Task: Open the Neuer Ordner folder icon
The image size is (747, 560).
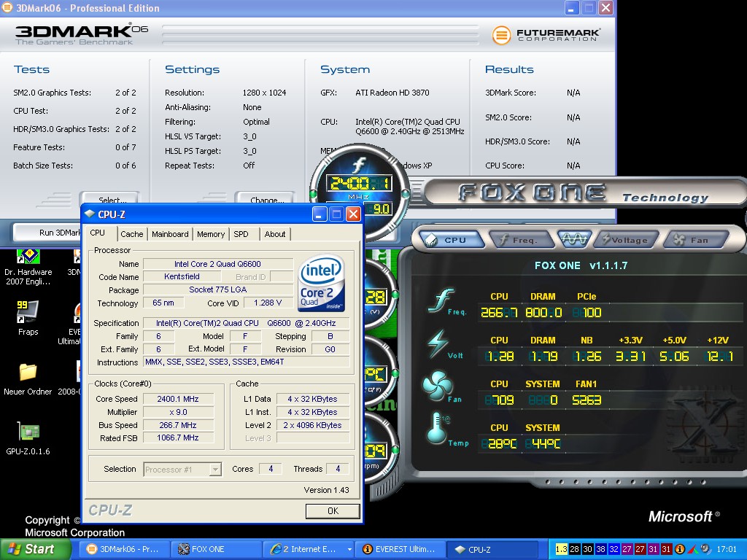Action: [28, 378]
